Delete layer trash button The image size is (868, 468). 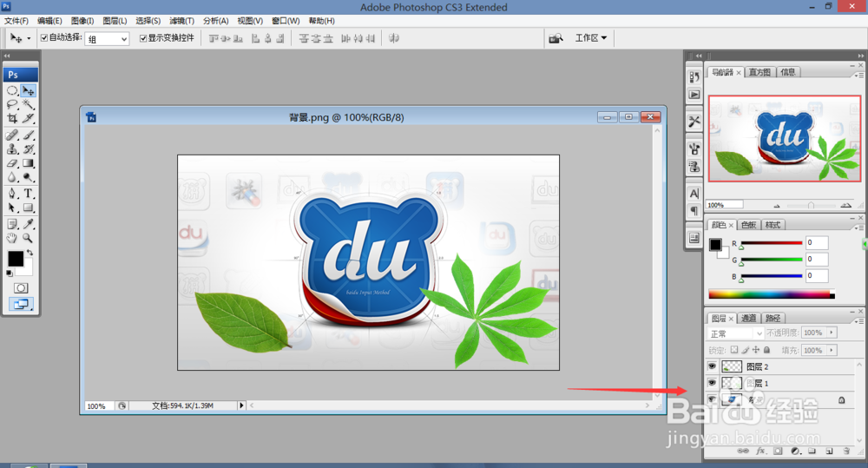pyautogui.click(x=846, y=451)
